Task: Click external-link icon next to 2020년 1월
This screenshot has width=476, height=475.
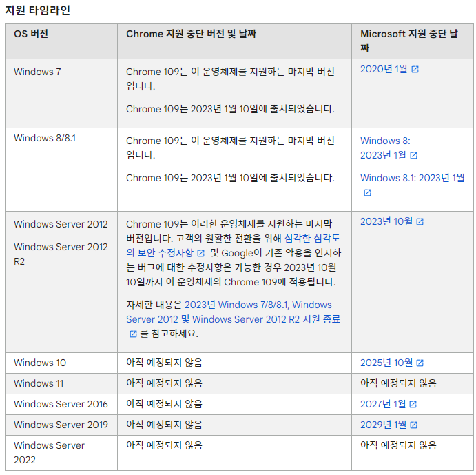Action: (x=415, y=70)
